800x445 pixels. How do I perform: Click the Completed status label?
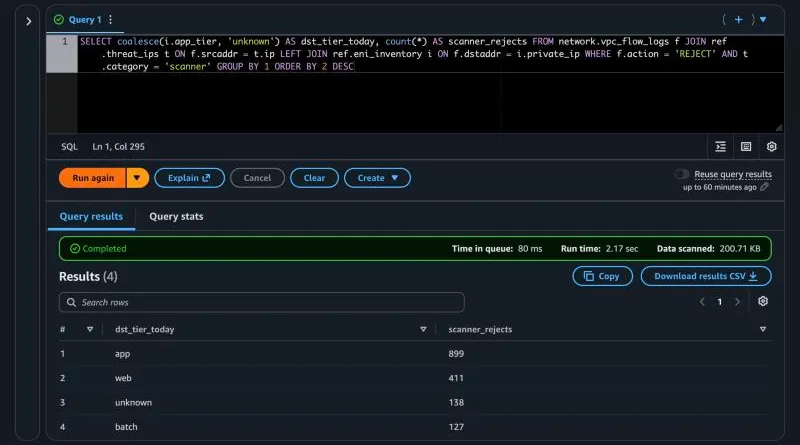pyautogui.click(x=104, y=249)
